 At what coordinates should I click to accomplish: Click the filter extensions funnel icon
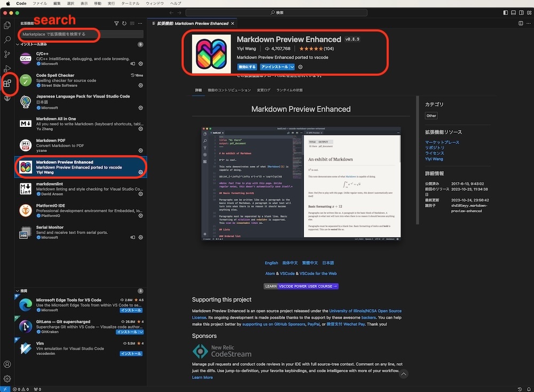click(116, 23)
